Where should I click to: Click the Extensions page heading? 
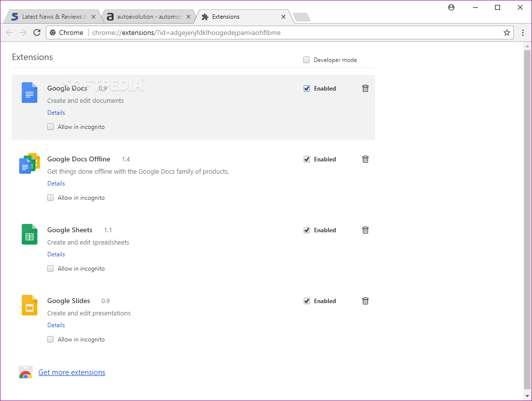point(32,57)
